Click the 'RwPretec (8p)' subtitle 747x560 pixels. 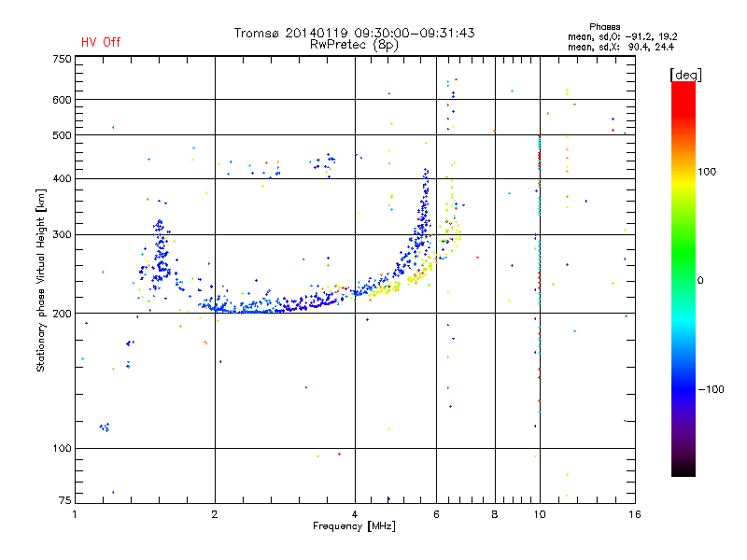[x=354, y=45]
